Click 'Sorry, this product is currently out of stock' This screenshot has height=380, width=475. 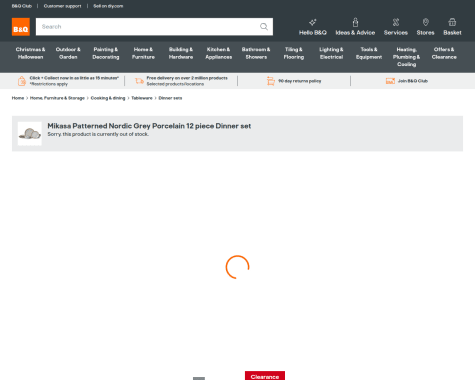coord(98,134)
